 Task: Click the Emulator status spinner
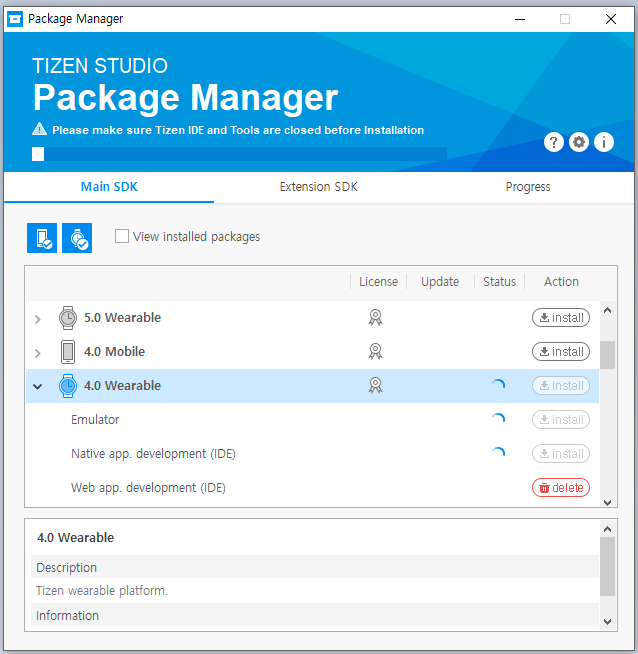[498, 419]
